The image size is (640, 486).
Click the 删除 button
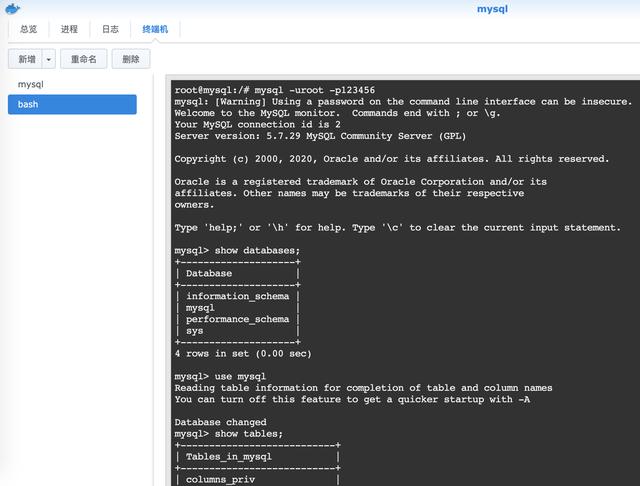tap(131, 59)
